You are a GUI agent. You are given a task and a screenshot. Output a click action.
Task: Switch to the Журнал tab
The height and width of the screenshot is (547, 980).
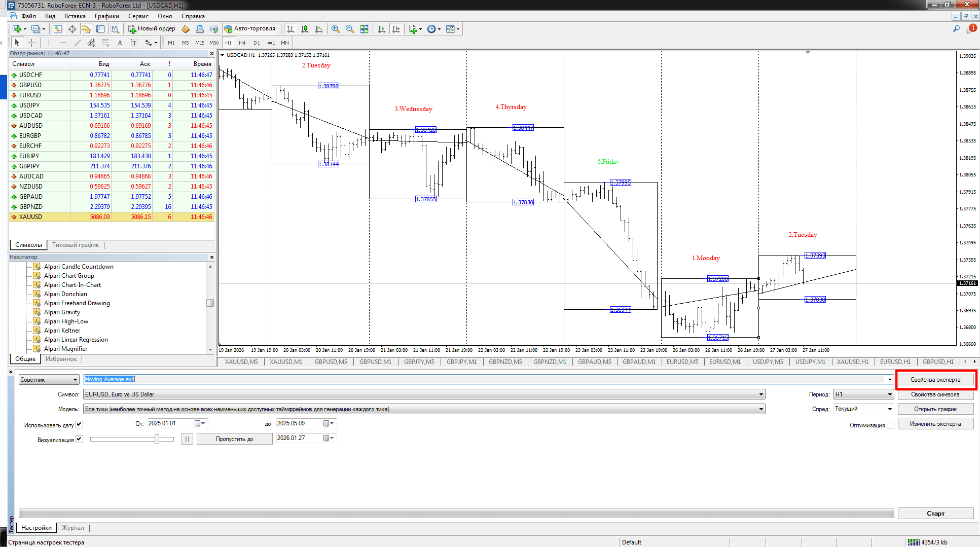click(73, 528)
